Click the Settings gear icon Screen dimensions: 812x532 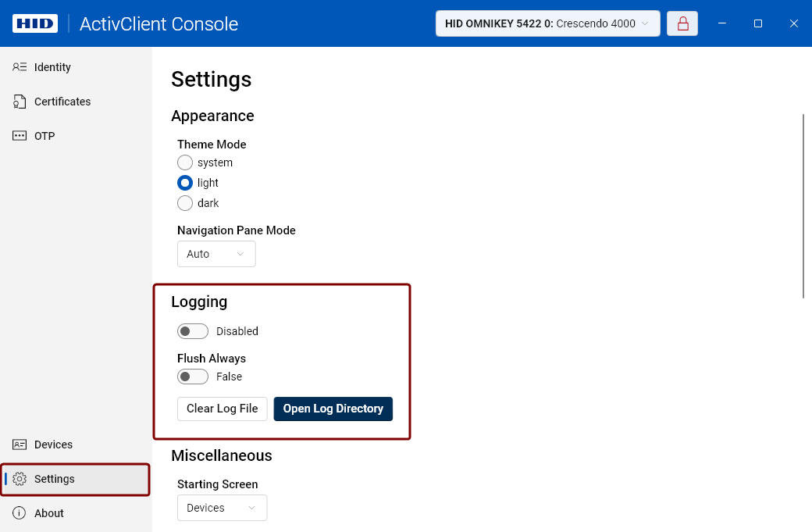[20, 479]
